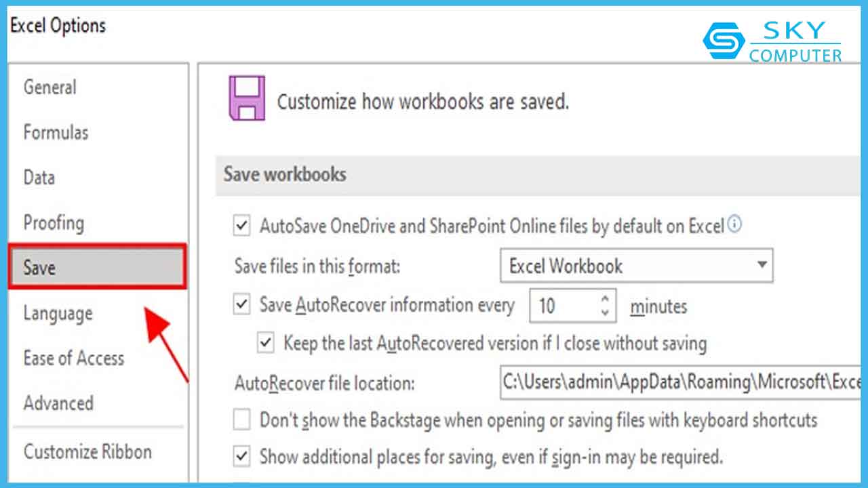
Task: Uncheck Keep the last AutoRecovered version
Action: [x=266, y=343]
